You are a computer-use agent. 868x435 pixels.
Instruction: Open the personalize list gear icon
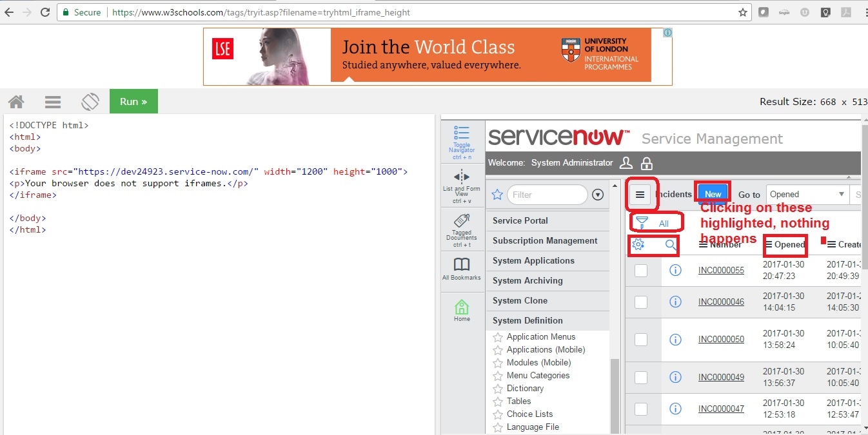[638, 245]
